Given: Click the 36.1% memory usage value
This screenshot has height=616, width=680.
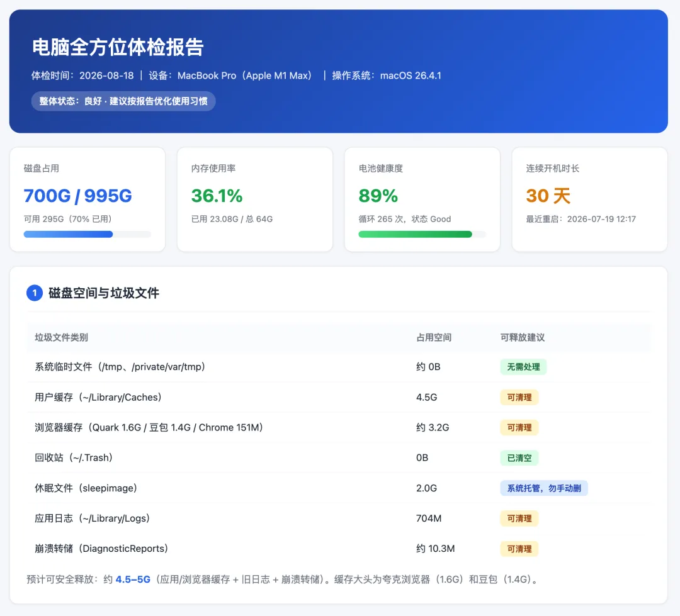Looking at the screenshot, I should point(217,196).
